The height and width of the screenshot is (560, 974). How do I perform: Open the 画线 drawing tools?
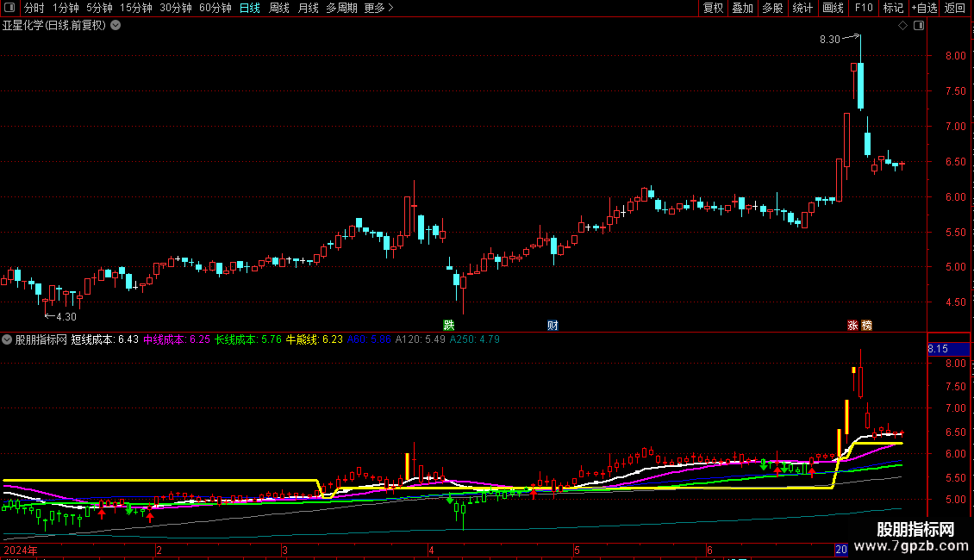(833, 8)
